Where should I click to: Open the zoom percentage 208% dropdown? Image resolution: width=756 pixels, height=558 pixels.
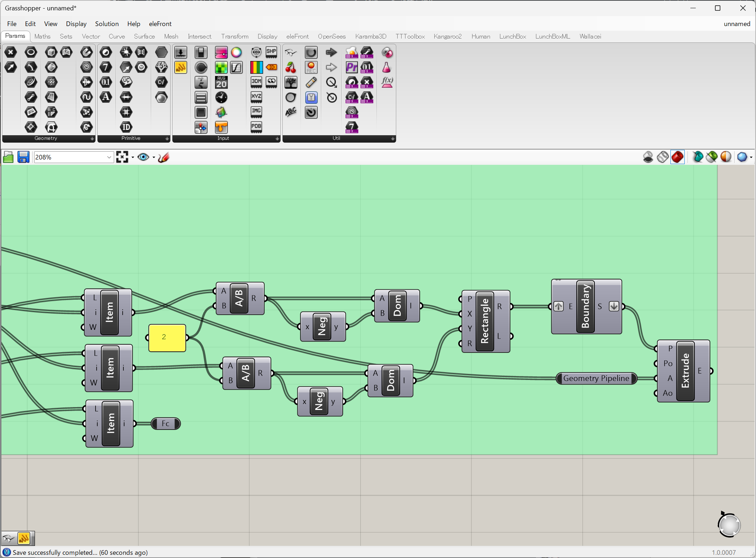(x=109, y=157)
